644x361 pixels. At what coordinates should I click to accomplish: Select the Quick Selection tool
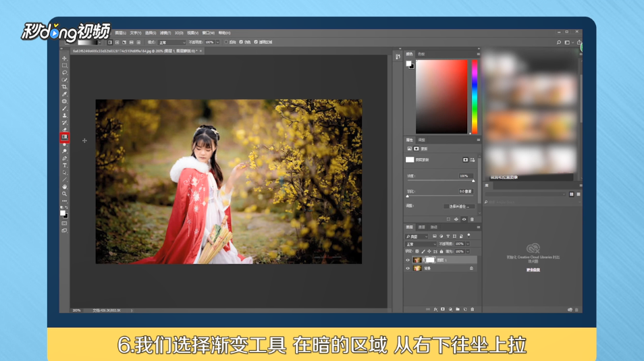(x=65, y=80)
